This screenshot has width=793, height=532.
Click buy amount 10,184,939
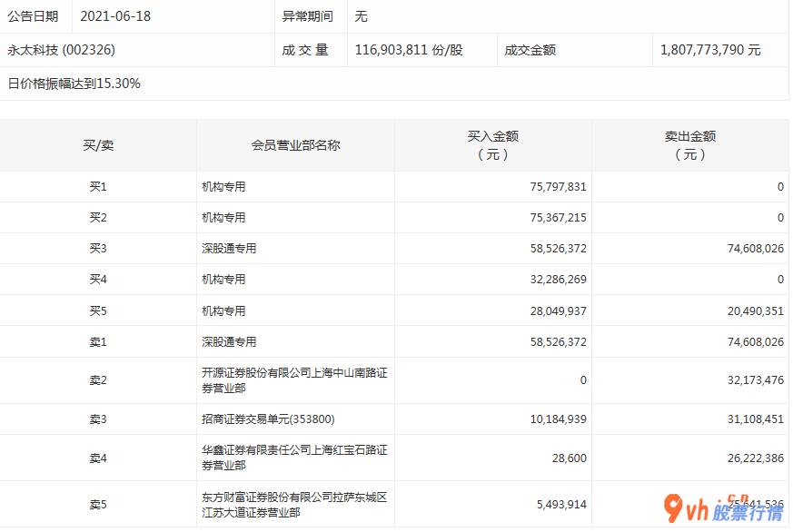pos(559,419)
